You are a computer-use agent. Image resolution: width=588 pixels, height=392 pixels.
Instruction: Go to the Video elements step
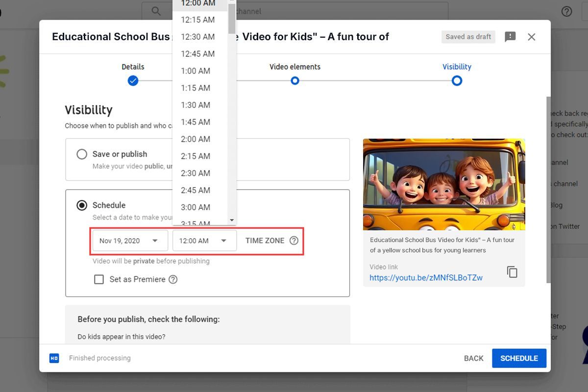295,74
